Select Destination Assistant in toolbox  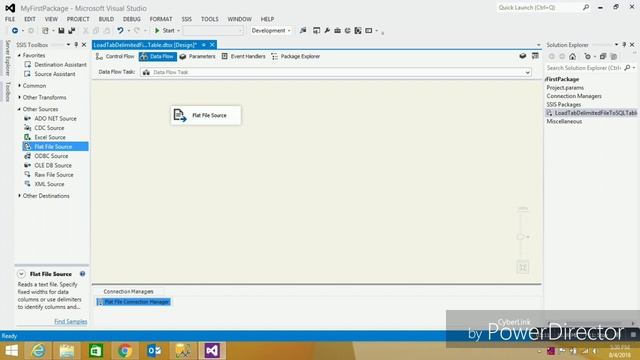pos(56,64)
